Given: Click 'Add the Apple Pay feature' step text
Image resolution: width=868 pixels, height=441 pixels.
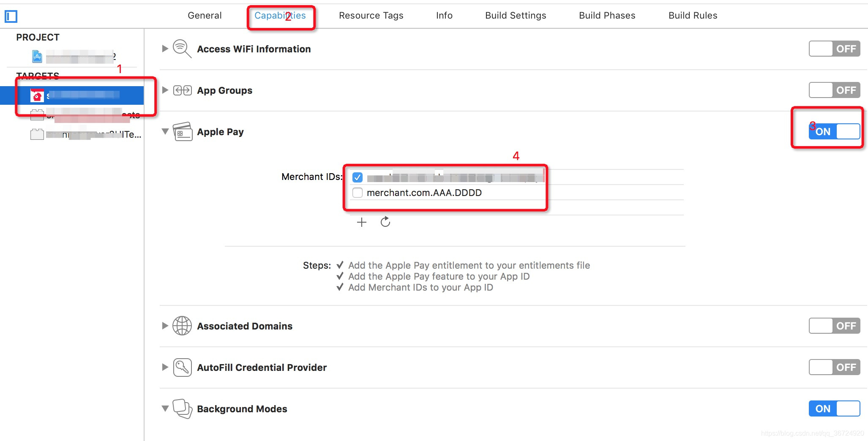Looking at the screenshot, I should 439,276.
